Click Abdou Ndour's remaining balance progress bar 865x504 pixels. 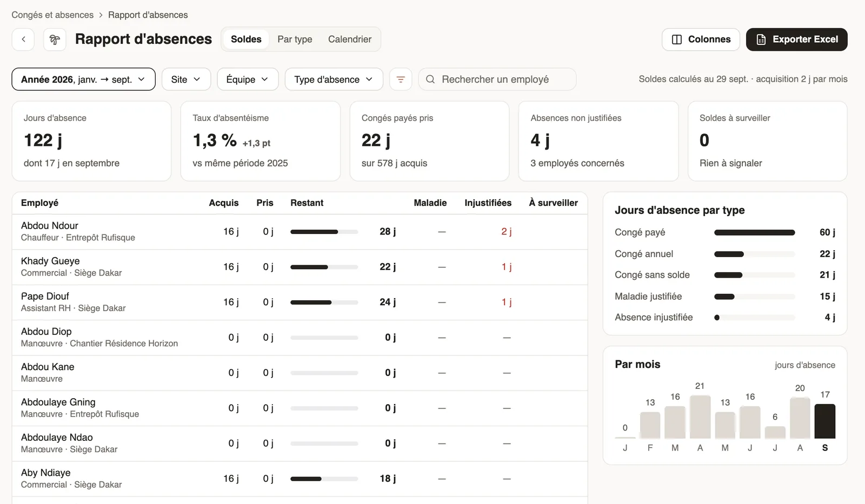point(324,232)
